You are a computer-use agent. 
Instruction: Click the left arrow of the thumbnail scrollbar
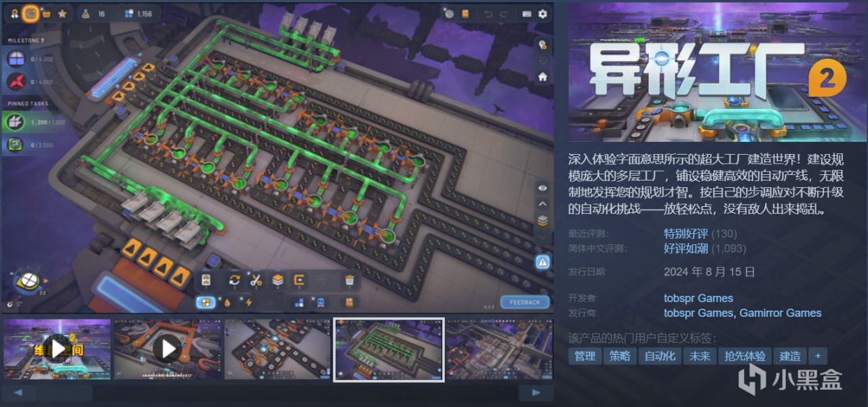(x=19, y=392)
